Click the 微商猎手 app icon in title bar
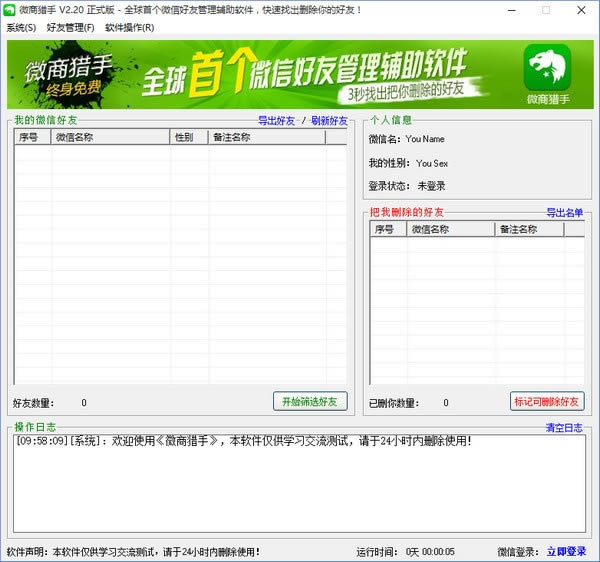Viewport: 600px width, 562px height. click(9, 9)
